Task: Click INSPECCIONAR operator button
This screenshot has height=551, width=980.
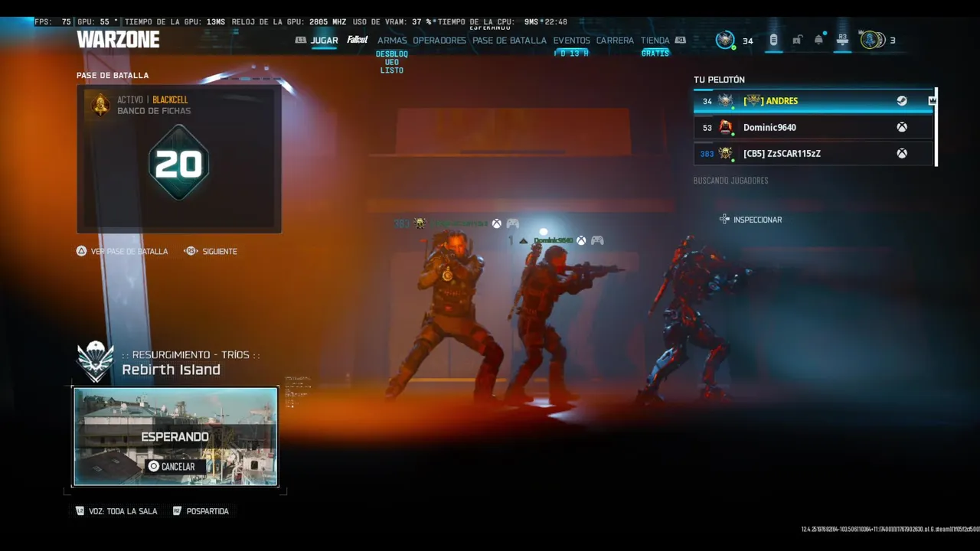Action: 757,220
